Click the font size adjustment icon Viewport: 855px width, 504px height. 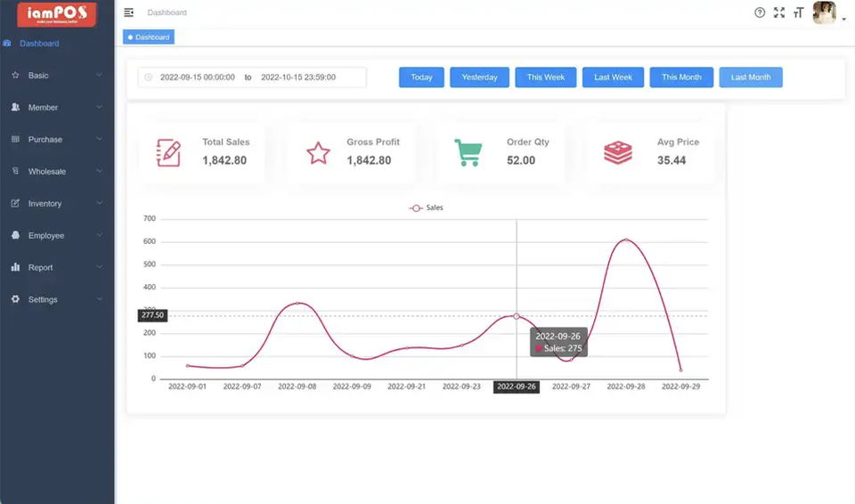[798, 12]
